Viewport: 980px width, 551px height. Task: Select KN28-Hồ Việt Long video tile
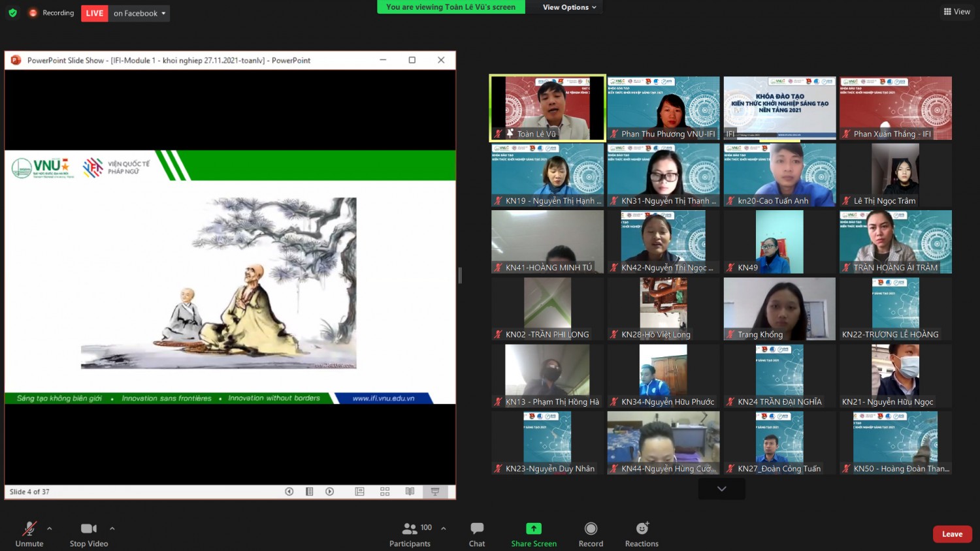tap(663, 309)
